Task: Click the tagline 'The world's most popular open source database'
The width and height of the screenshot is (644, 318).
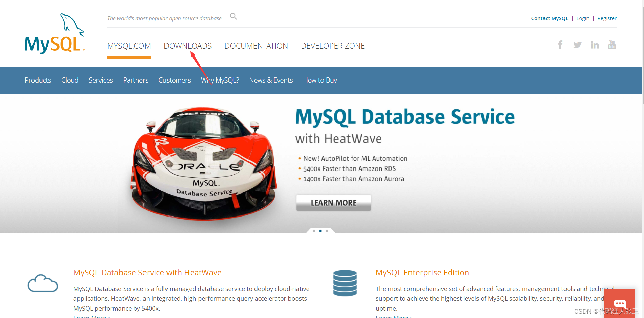Action: 164,18
